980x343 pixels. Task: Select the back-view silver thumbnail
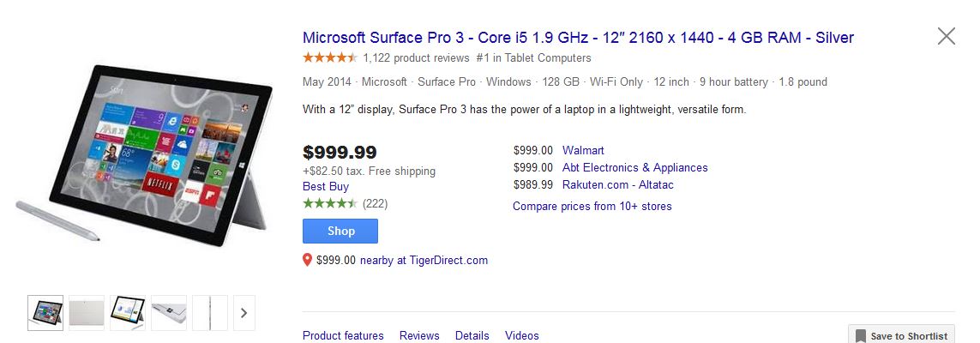pos(87,313)
